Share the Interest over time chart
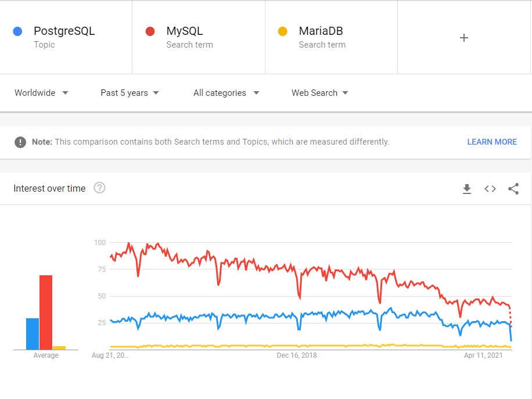Viewport: 532px width, 399px height. [x=513, y=189]
